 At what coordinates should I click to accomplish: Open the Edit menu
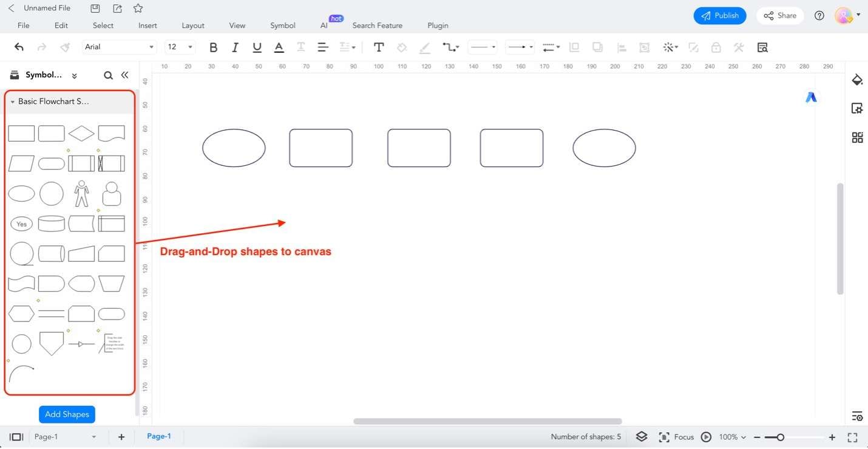(61, 26)
